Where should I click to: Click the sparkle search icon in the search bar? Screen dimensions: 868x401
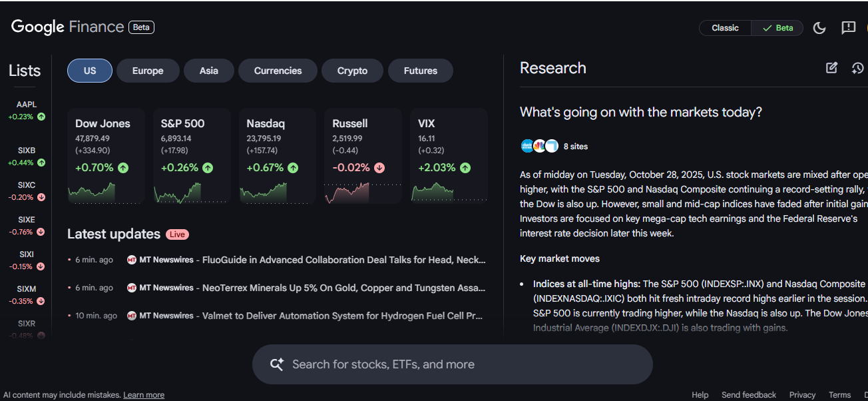(x=277, y=364)
